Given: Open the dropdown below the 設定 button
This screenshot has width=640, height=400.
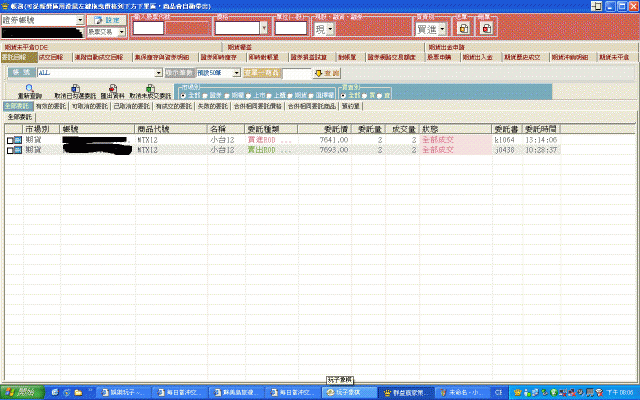Looking at the screenshot, I should tap(121, 32).
